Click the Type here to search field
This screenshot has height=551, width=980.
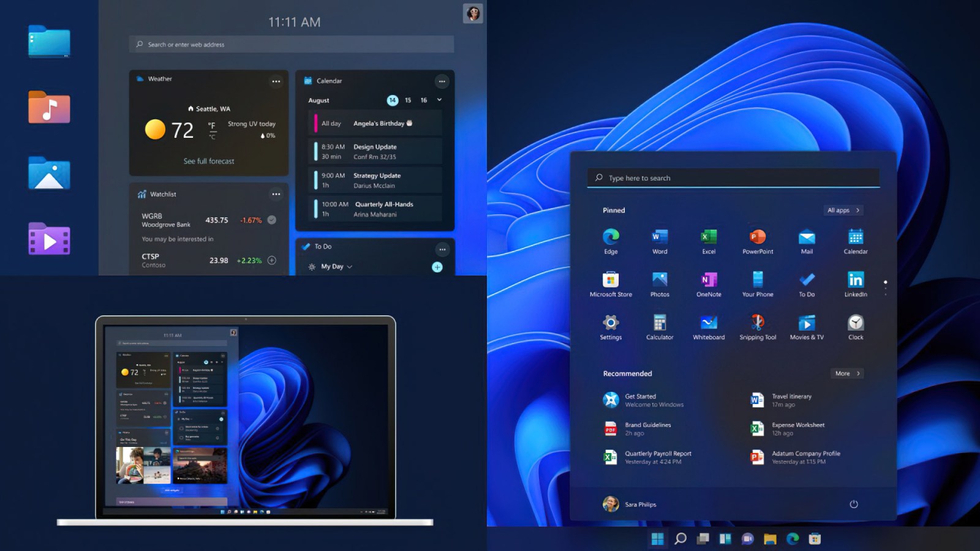coord(733,178)
